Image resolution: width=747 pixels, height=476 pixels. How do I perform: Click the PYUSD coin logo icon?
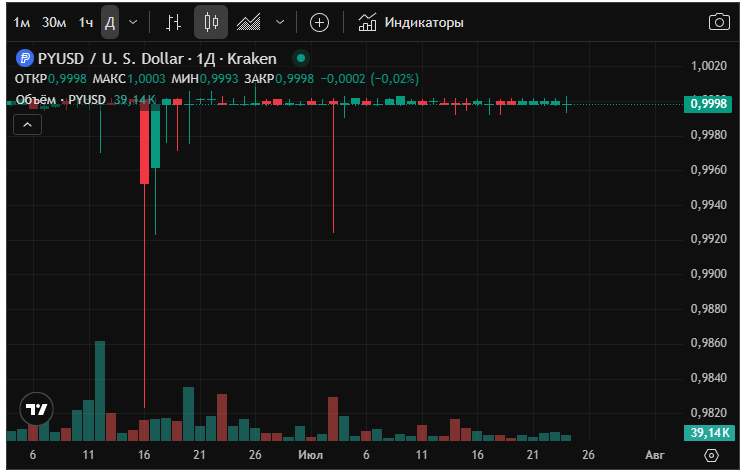click(x=25, y=58)
